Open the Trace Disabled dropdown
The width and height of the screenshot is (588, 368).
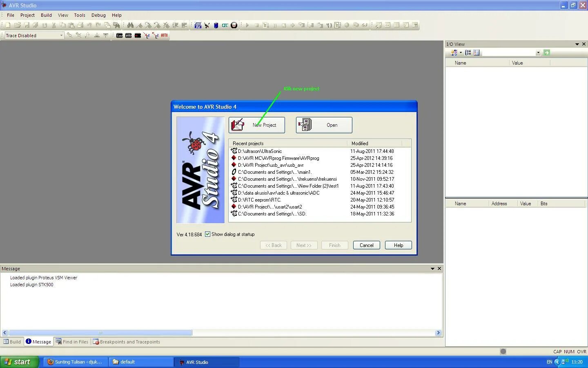point(62,35)
